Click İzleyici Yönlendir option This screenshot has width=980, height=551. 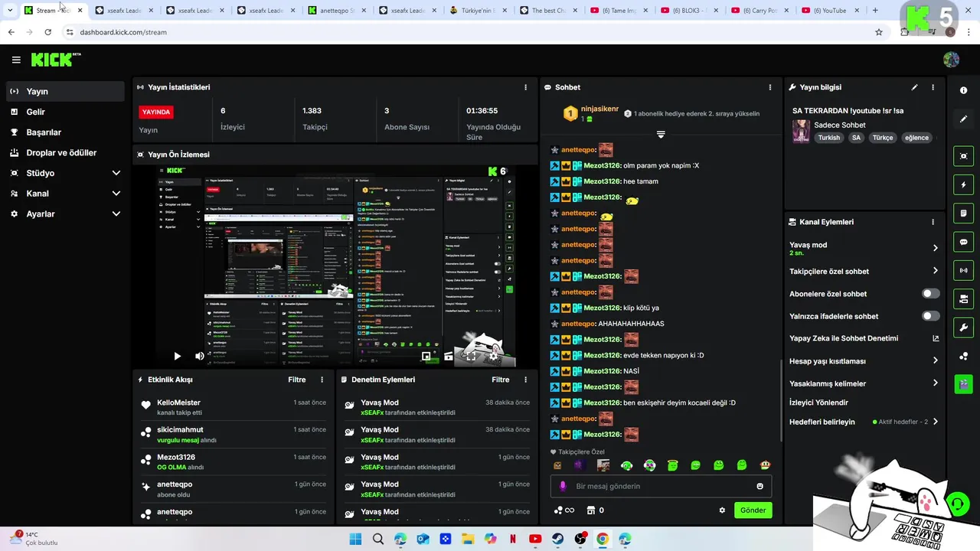[x=818, y=403]
